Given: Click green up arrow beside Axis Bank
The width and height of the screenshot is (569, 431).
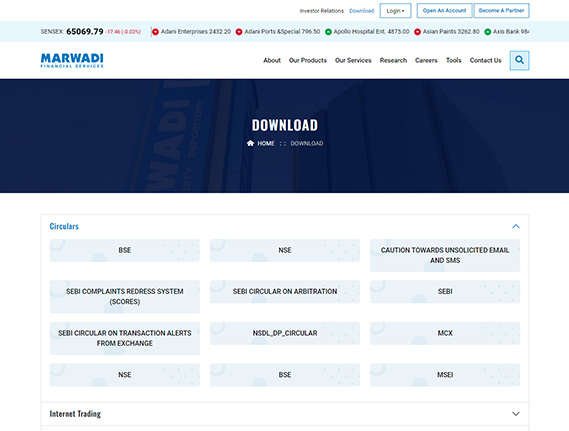Looking at the screenshot, I should click(488, 32).
